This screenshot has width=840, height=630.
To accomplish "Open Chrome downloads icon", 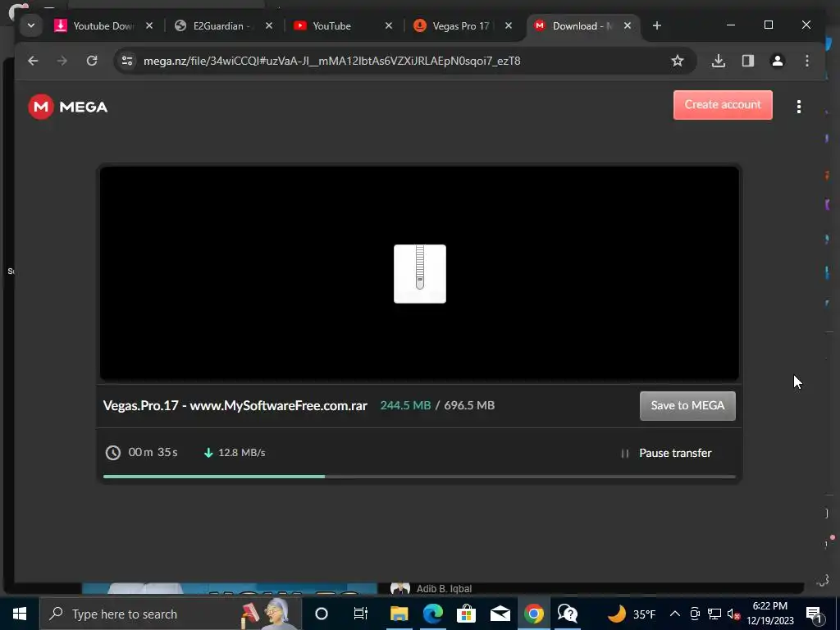I will pyautogui.click(x=719, y=61).
